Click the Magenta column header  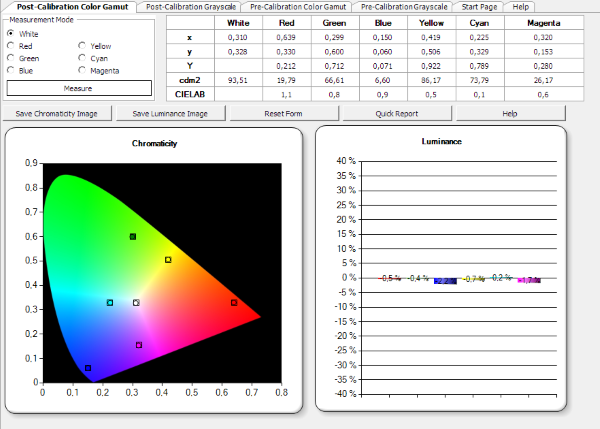(543, 23)
